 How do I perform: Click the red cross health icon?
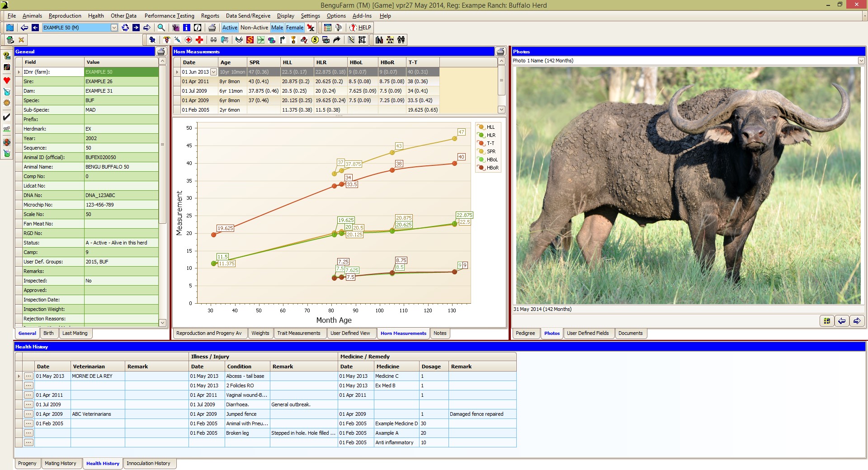tap(199, 40)
